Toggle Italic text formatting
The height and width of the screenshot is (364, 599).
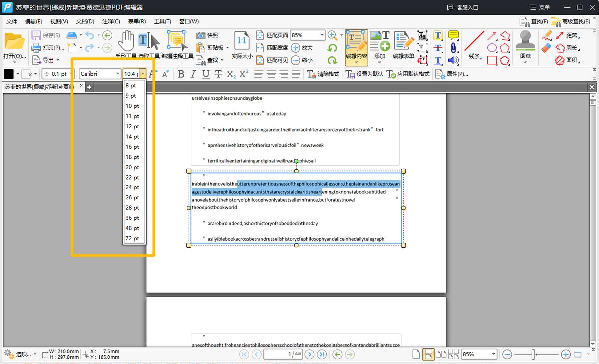click(193, 74)
